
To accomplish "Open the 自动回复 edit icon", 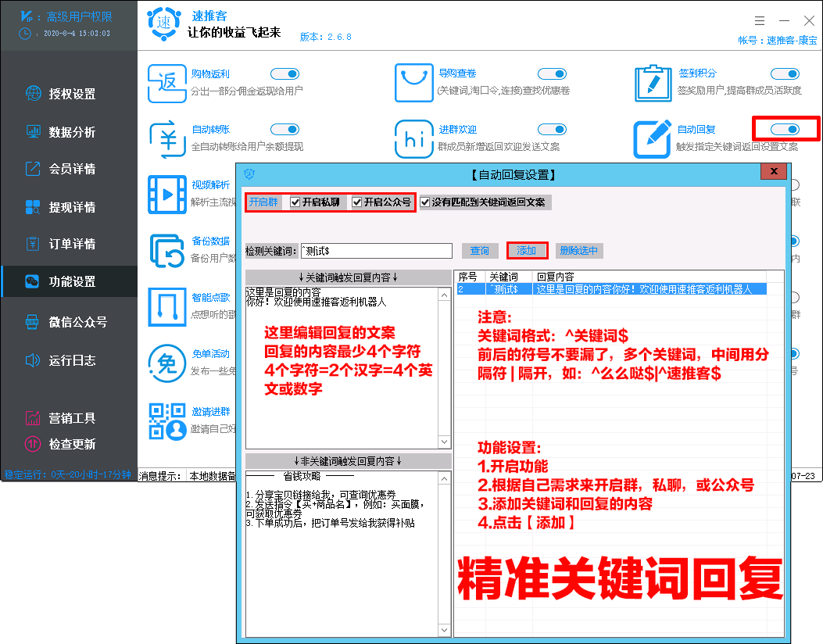I will (x=653, y=139).
